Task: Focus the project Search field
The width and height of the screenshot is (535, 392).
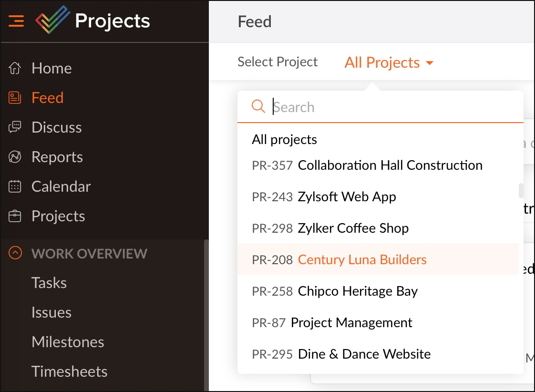Action: click(396, 107)
